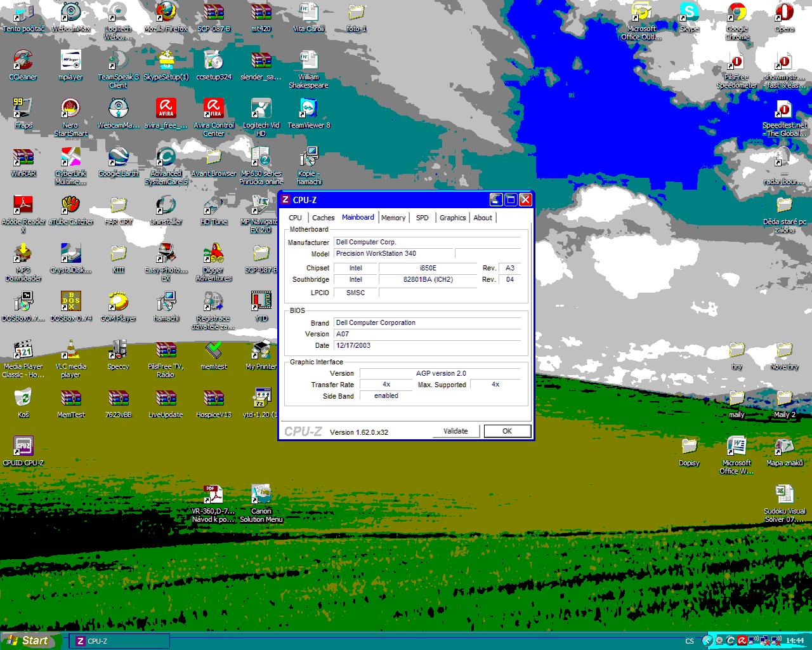Select the Speccy desktop icon
The image size is (812, 650).
[118, 355]
